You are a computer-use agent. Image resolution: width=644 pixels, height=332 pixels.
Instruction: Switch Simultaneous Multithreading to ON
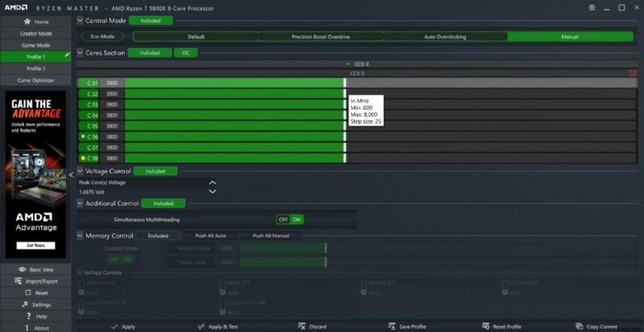(296, 219)
